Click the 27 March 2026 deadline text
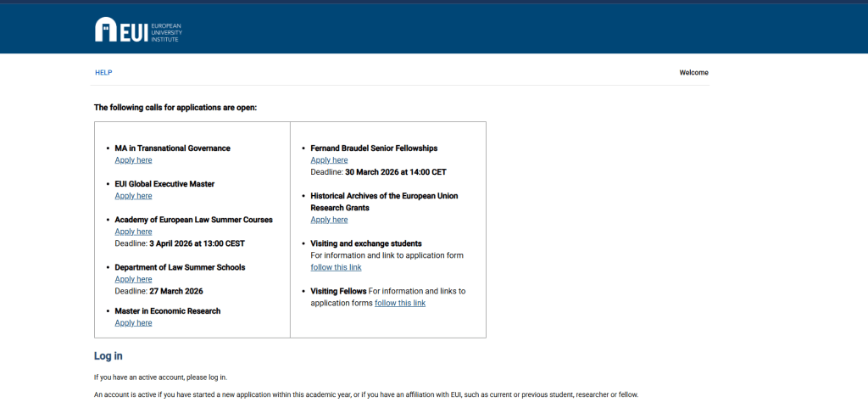This screenshot has height=408, width=868. 175,291
